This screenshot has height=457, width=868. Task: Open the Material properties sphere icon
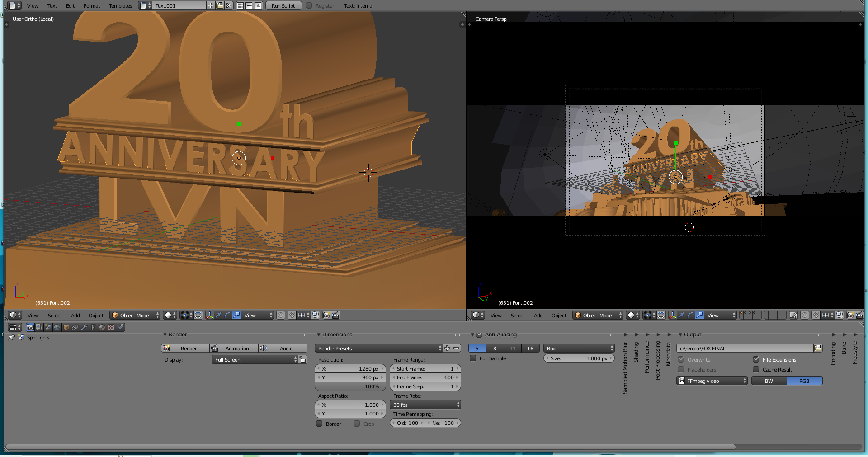coord(103,327)
